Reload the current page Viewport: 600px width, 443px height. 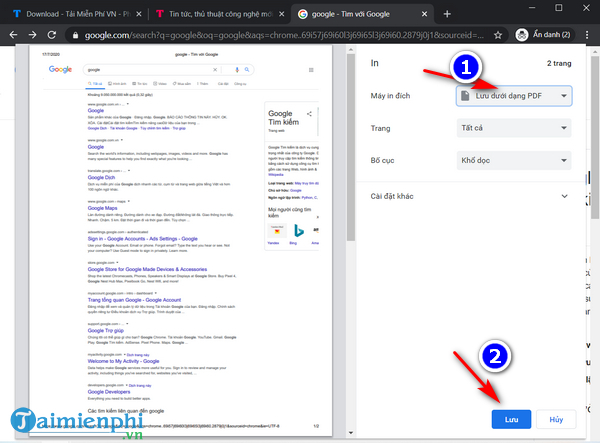52,35
